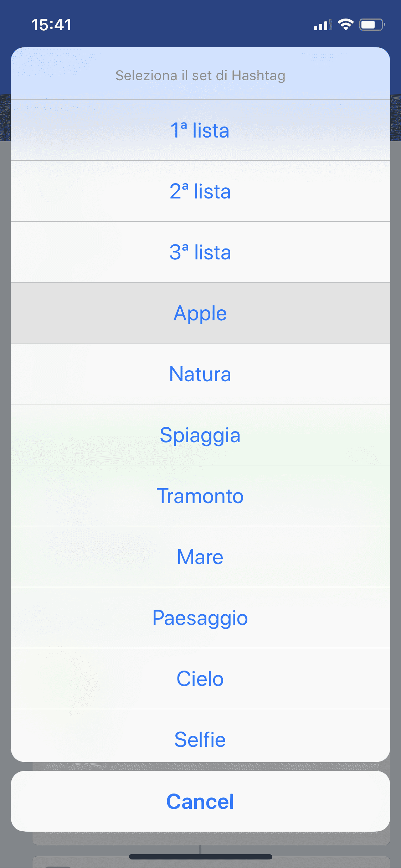401x868 pixels.
Task: Tap the cellular signal bars icon
Action: (322, 25)
